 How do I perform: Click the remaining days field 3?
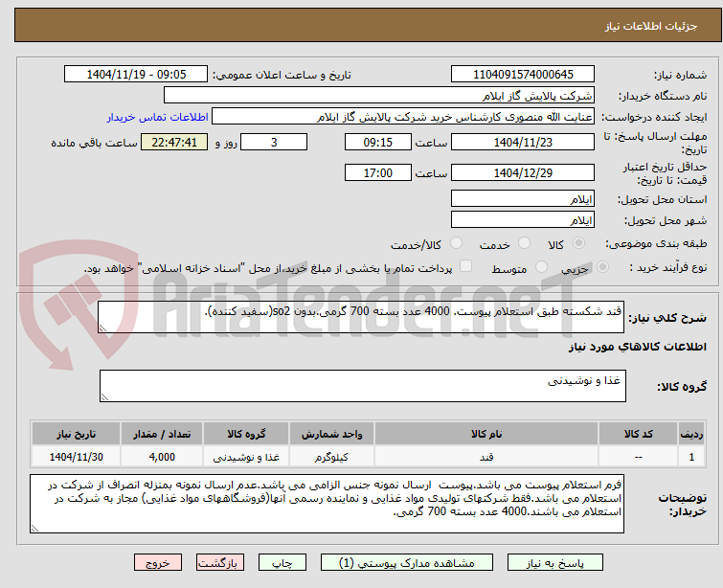click(274, 142)
